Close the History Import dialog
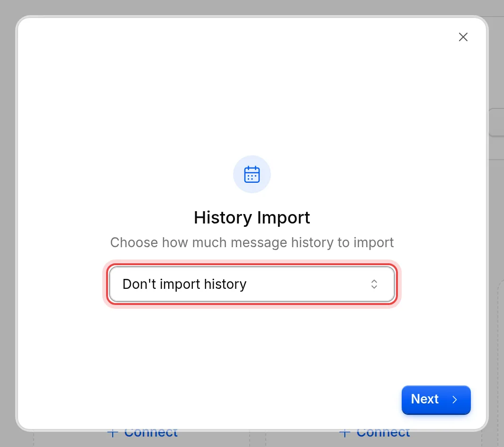The width and height of the screenshot is (504, 447). click(463, 37)
